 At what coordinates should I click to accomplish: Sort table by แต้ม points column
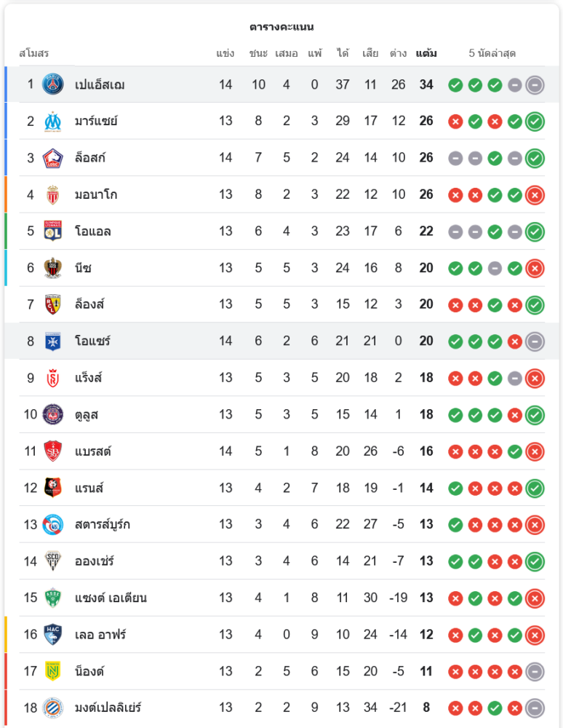point(426,53)
